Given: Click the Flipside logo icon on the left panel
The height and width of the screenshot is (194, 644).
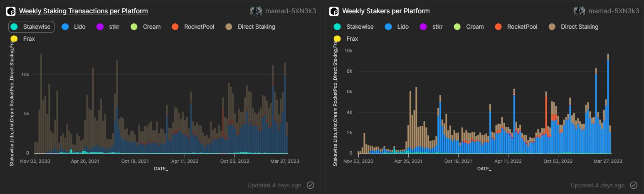Looking at the screenshot, I should pyautogui.click(x=11, y=11).
